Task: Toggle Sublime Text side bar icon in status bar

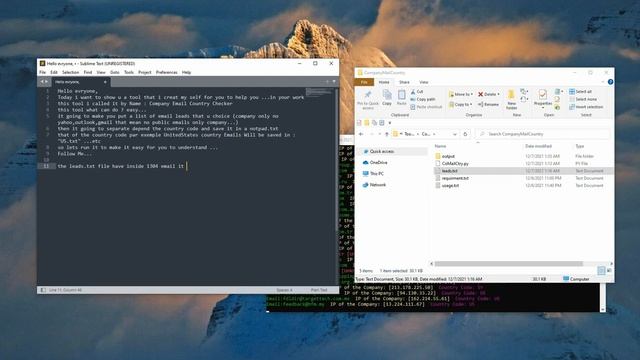Action: 43,290
